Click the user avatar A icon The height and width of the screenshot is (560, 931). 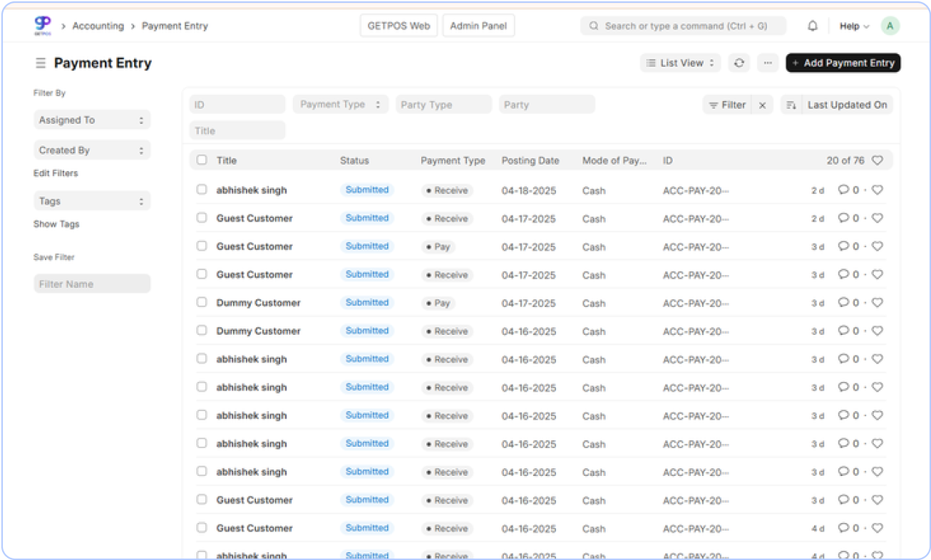[890, 26]
